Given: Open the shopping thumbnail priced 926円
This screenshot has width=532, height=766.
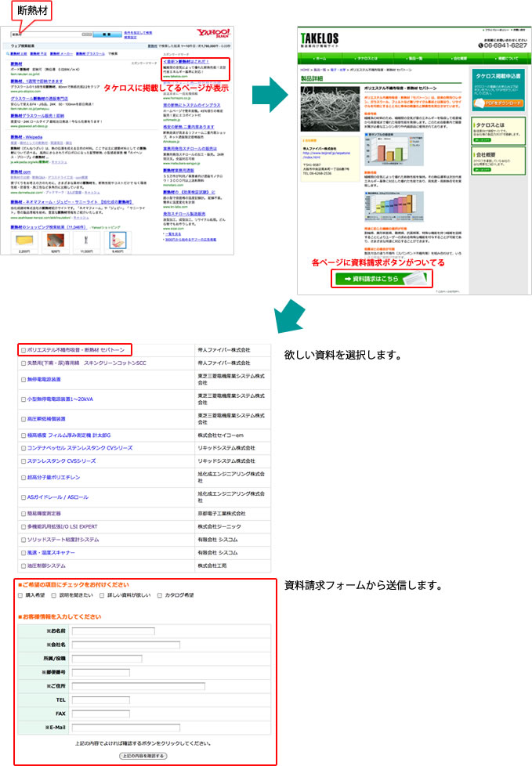Looking at the screenshot, I should pos(55,240).
